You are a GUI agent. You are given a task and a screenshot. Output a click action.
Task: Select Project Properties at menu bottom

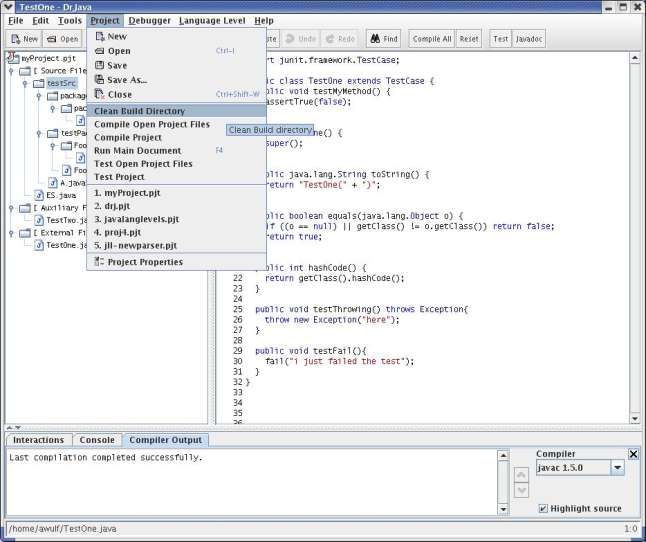coord(145,262)
